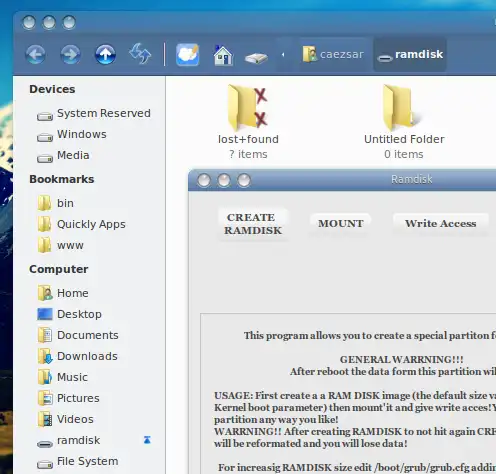Open the Home folder from toolbar icon
The image size is (496, 474).
pos(223,55)
